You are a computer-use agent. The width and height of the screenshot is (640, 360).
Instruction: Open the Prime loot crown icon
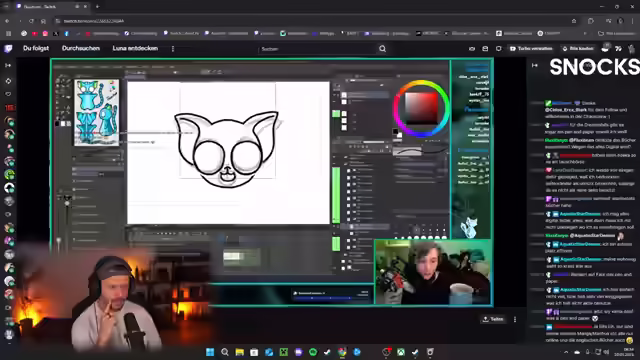(472, 49)
